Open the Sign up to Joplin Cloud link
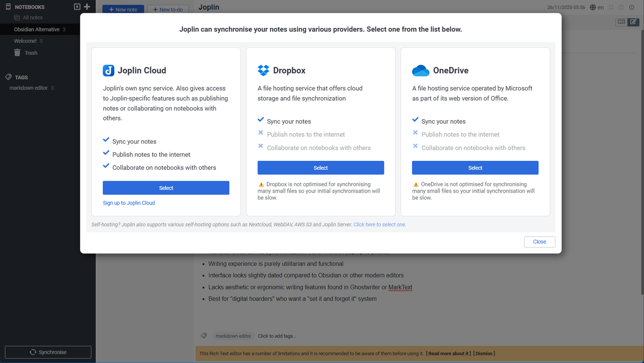The height and width of the screenshot is (363, 644). (x=129, y=203)
